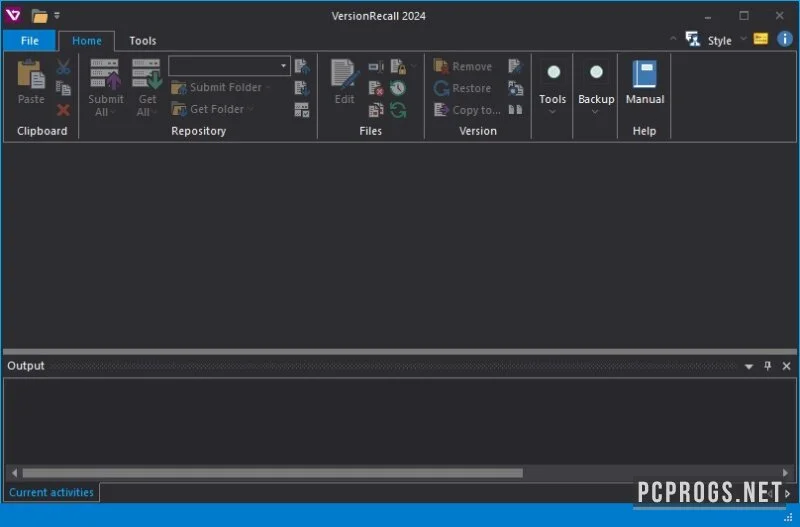
Task: Open the Tools ribbon dropdown button
Action: coord(553,87)
